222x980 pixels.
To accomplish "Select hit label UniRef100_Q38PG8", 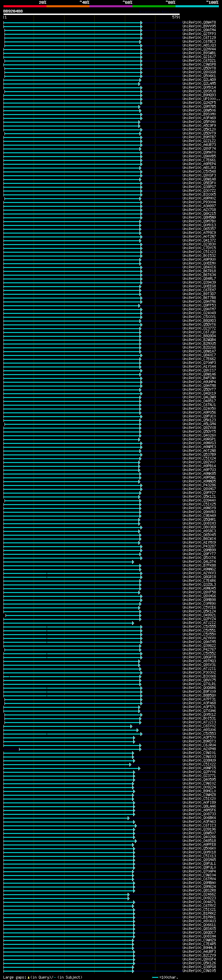I will pos(199,967).
